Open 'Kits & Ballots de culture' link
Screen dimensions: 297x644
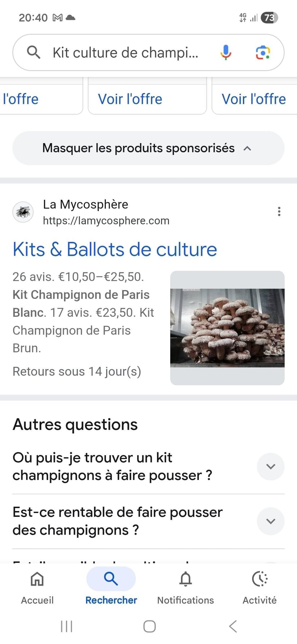(115, 249)
